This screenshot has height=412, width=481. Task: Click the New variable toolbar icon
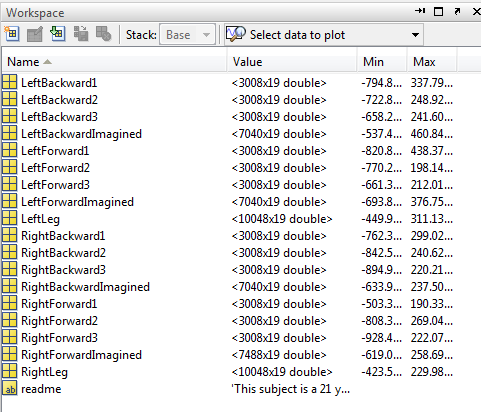click(12, 34)
